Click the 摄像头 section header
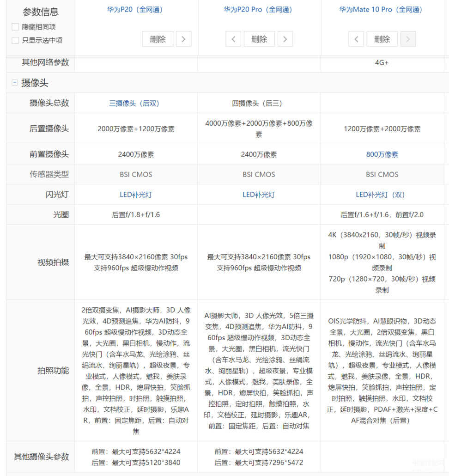 (35, 83)
